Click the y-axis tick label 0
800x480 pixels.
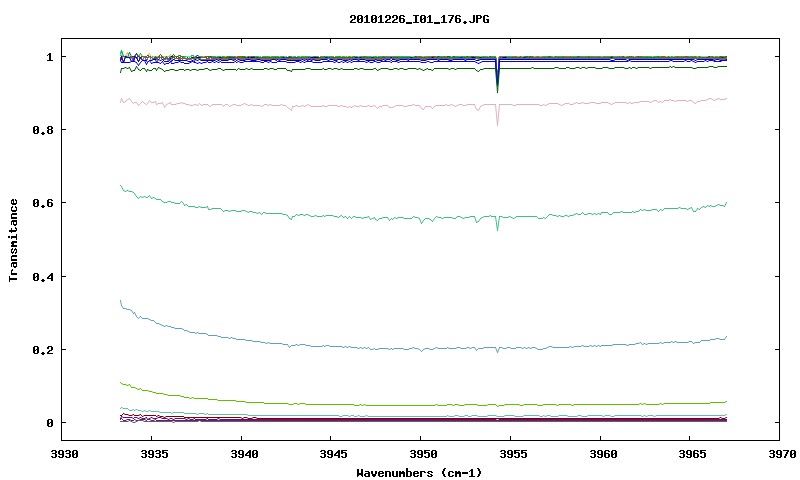49,423
